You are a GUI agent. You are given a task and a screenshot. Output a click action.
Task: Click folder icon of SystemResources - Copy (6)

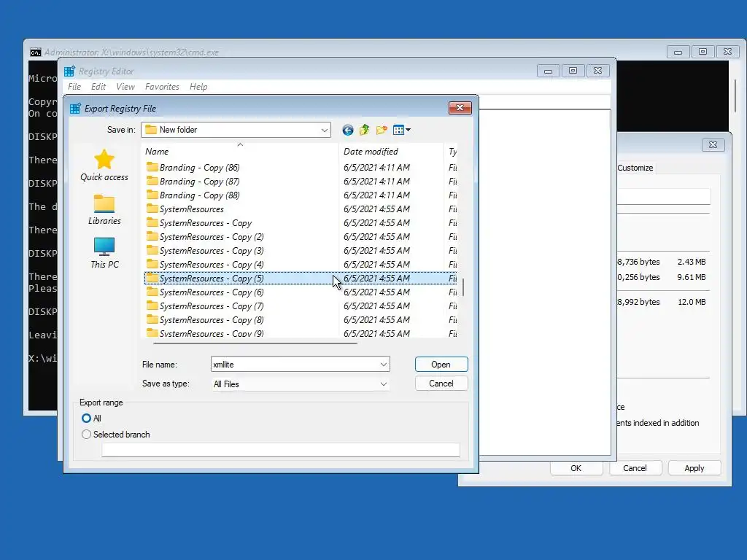point(152,292)
